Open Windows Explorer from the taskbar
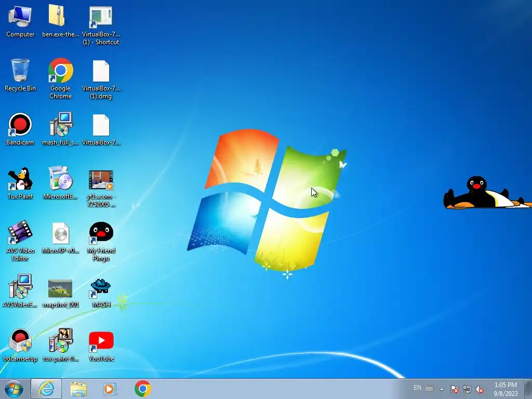Screen dimensions: 532x399 coord(78,389)
